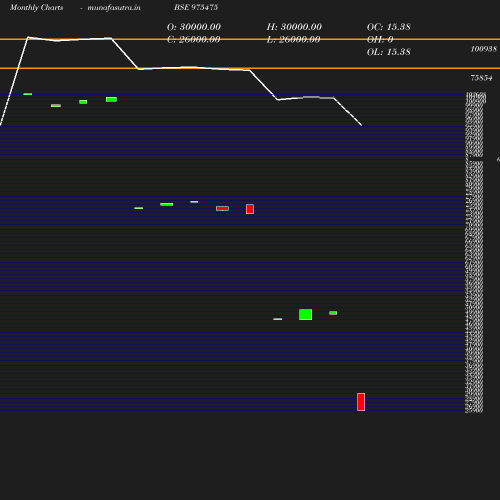
Task: Click the 'Monthly Charts' title text
Action: click(37, 7)
